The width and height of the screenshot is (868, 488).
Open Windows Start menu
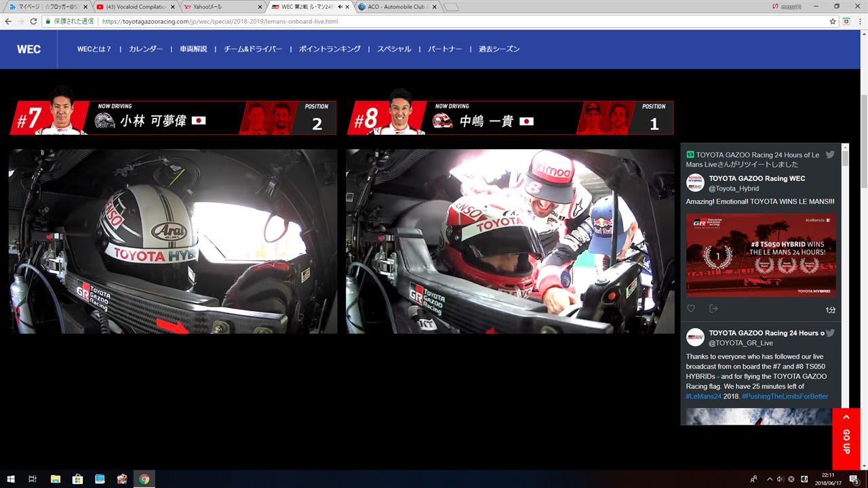(11, 479)
